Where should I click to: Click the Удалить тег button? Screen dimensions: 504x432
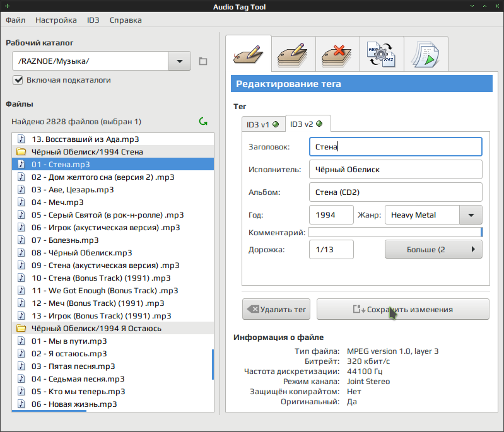click(x=276, y=309)
